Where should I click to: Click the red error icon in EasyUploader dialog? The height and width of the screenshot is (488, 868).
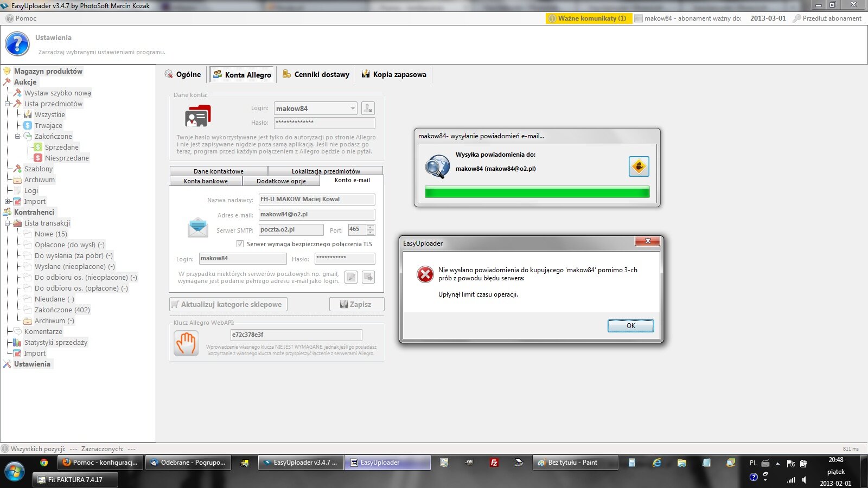click(x=425, y=274)
